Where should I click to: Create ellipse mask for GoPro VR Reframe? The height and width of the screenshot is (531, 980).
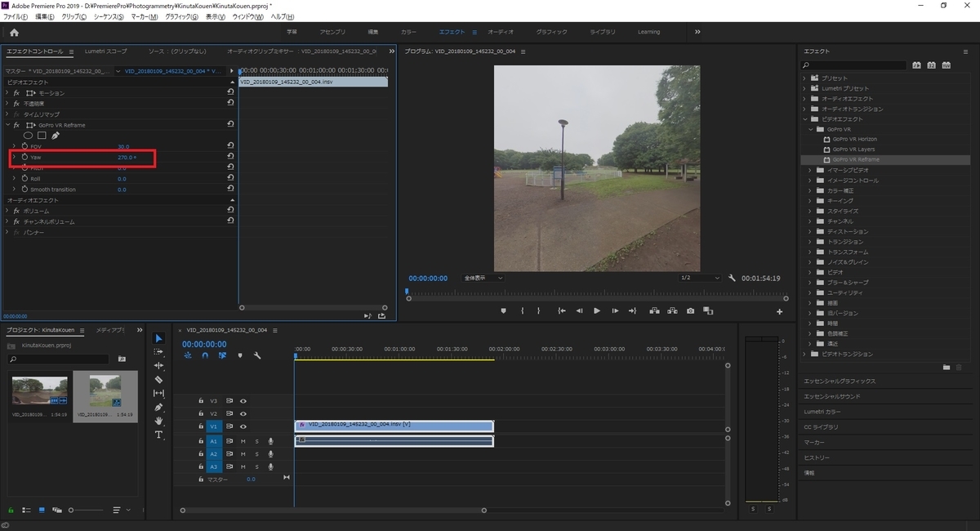point(29,136)
